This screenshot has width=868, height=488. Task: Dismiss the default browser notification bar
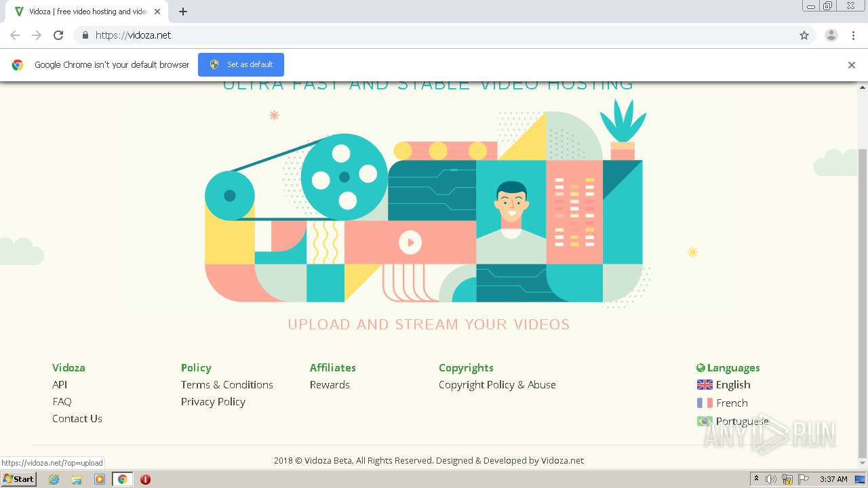click(x=852, y=65)
